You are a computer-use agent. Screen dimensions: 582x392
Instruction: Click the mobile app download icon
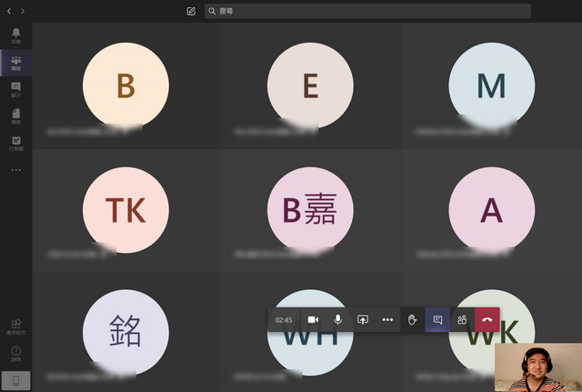15,380
